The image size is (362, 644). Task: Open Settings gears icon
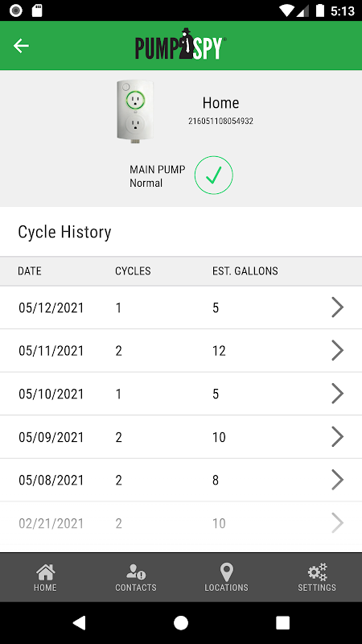coord(317,577)
